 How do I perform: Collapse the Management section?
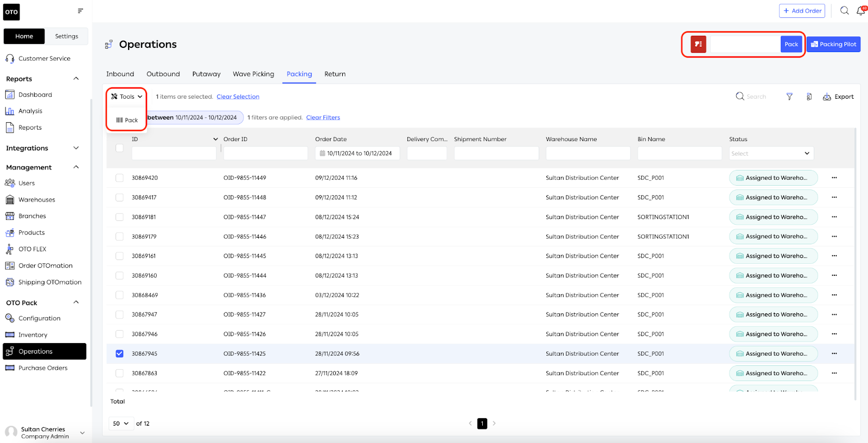(x=76, y=167)
